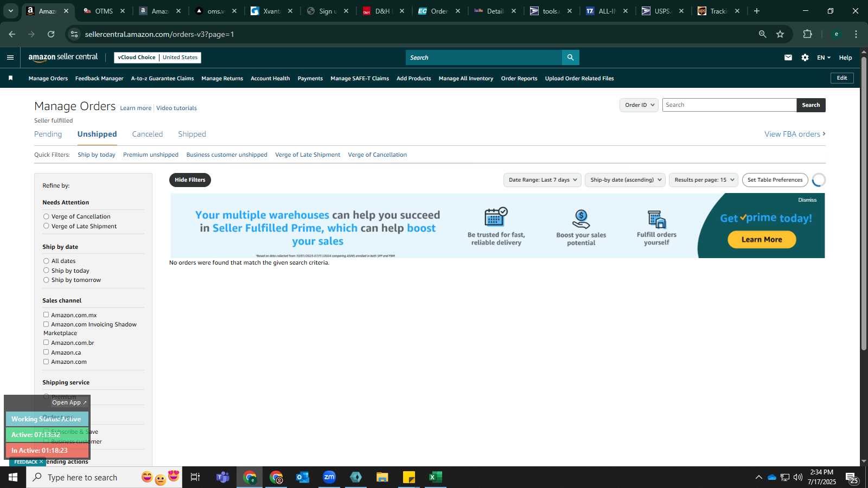
Task: Open Sticky Notes from the taskbar
Action: (x=409, y=477)
